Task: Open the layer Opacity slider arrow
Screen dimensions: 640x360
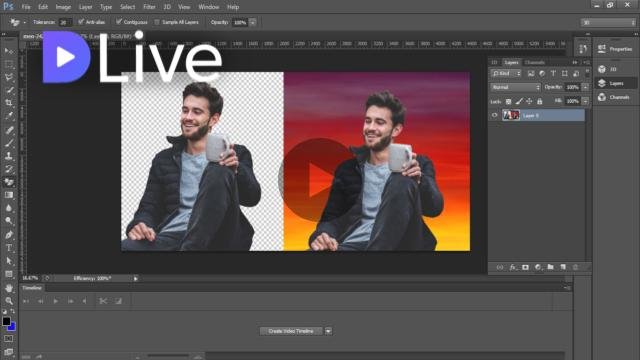Action: click(585, 87)
